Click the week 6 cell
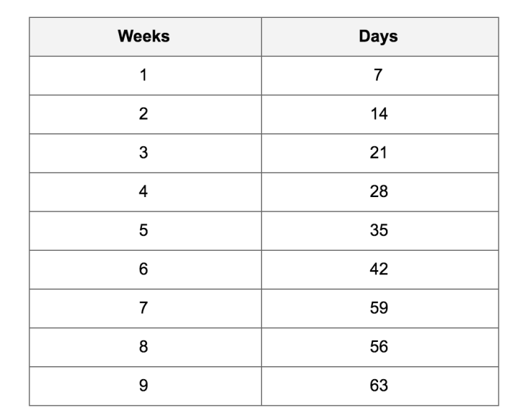 (x=146, y=269)
